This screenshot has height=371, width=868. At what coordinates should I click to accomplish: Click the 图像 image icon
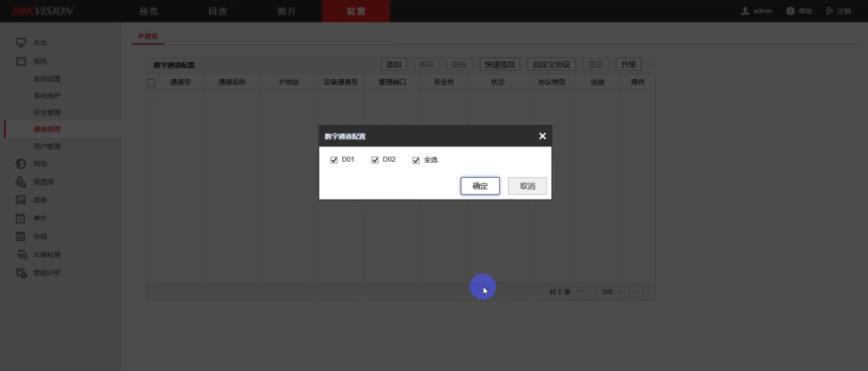[21, 200]
